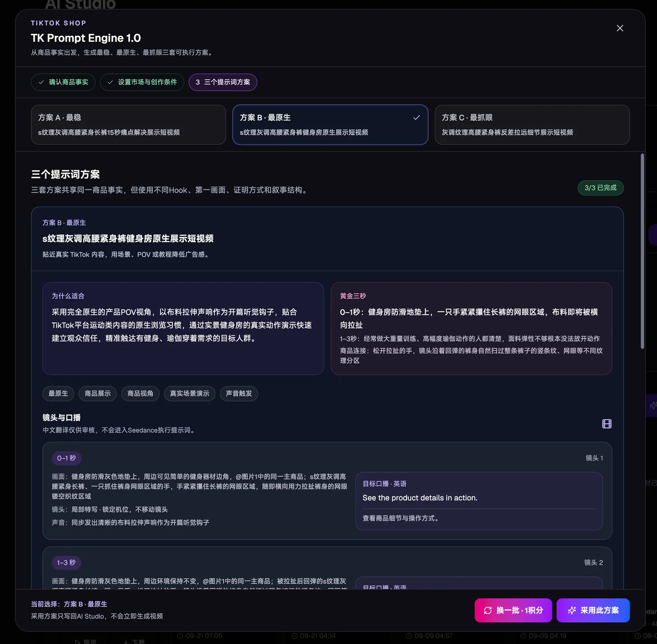Viewport: 657px width, 644px height.
Task: Click 目标口播 · 英语 label in 镜头 1
Action: click(x=384, y=484)
